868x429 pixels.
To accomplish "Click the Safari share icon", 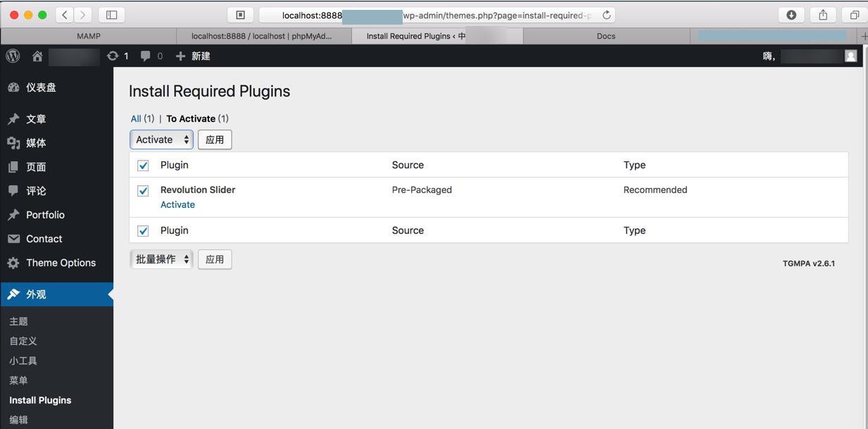I will click(x=822, y=15).
